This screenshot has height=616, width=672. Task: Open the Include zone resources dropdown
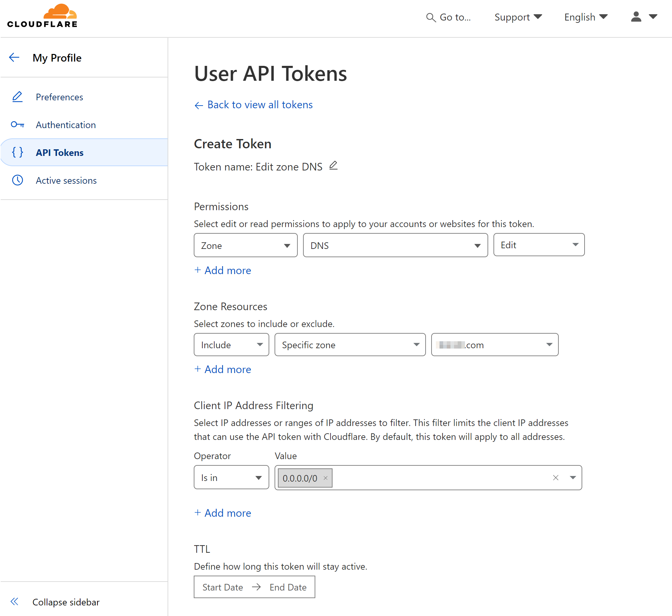(231, 345)
